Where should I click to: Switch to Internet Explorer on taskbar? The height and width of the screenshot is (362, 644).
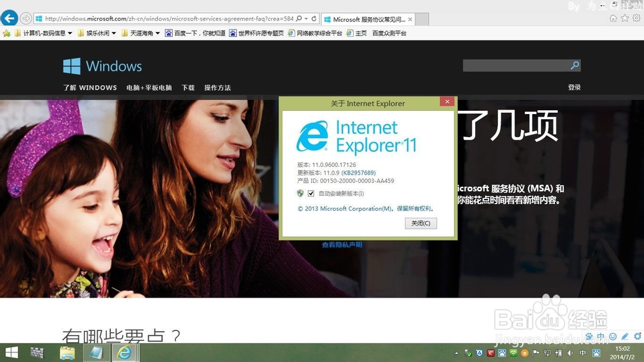125,352
